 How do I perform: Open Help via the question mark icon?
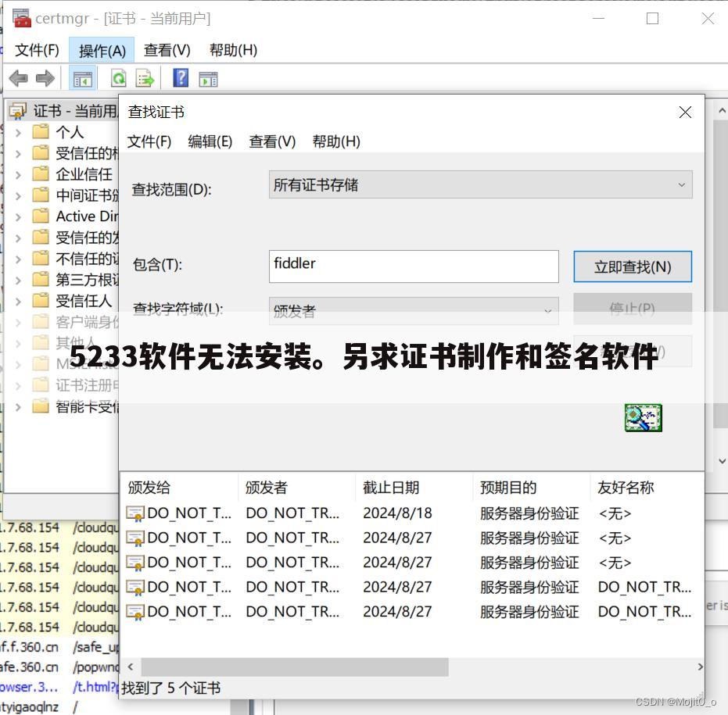point(181,77)
